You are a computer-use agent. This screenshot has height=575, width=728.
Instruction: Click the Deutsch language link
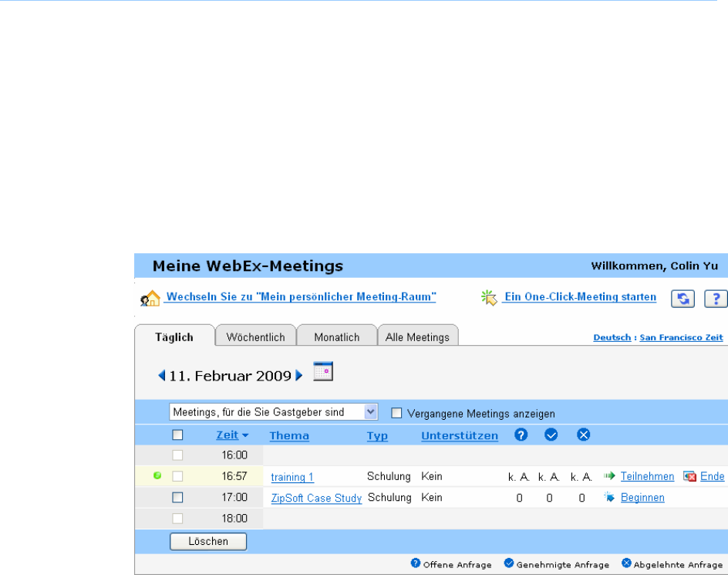click(612, 337)
